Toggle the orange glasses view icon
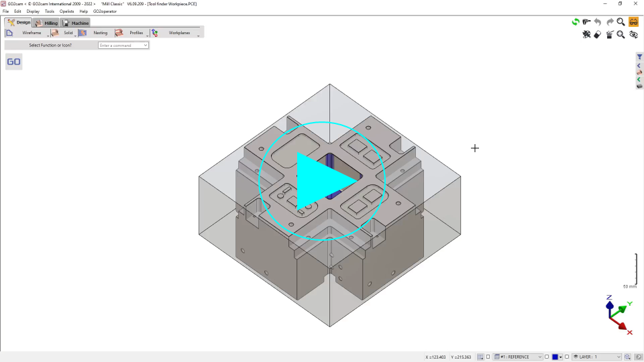 tap(633, 22)
